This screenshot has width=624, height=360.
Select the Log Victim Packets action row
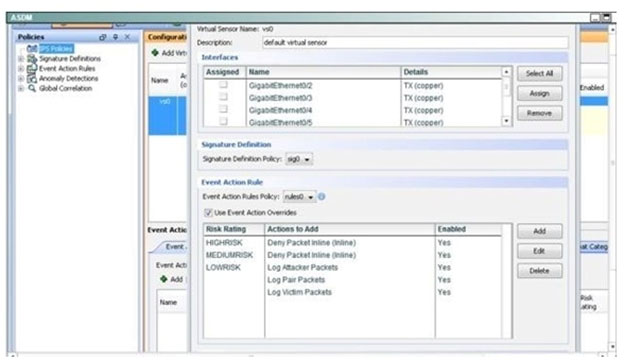click(x=353, y=292)
